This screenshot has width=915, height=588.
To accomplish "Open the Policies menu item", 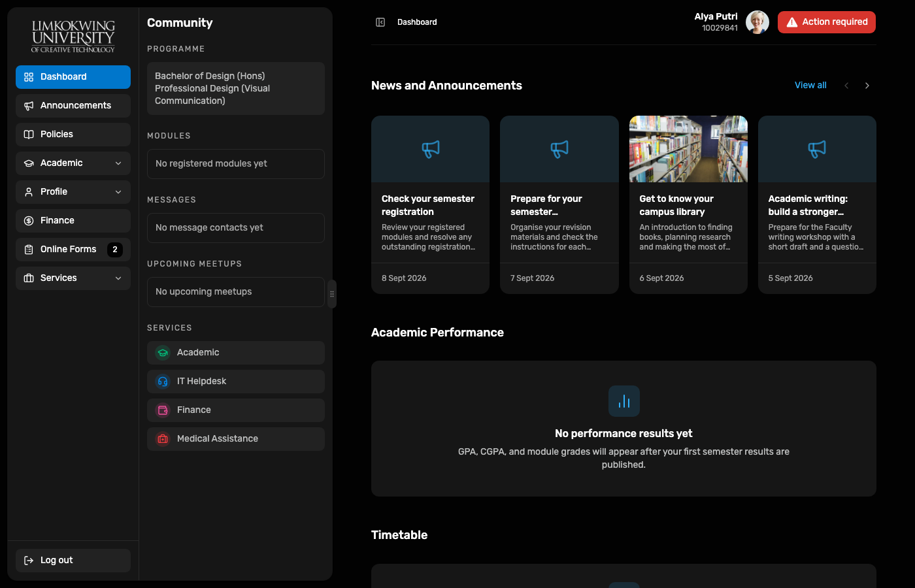I will [x=73, y=135].
